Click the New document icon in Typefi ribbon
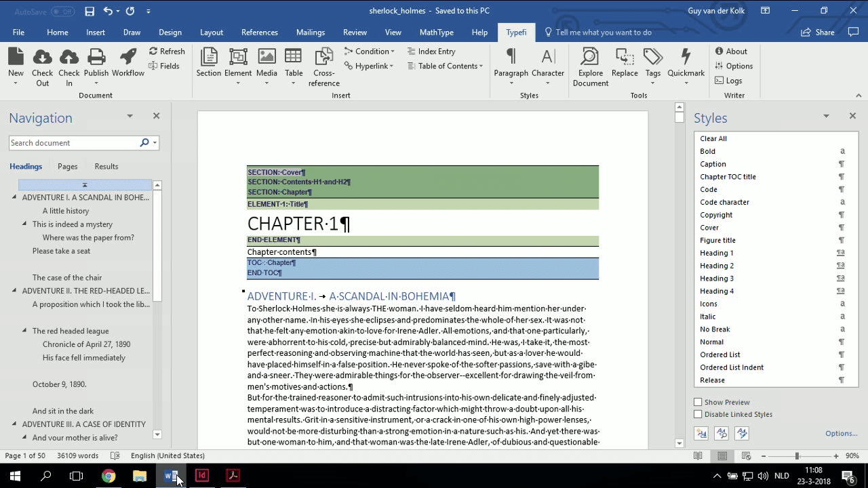The height and width of the screenshot is (488, 868). click(x=16, y=57)
